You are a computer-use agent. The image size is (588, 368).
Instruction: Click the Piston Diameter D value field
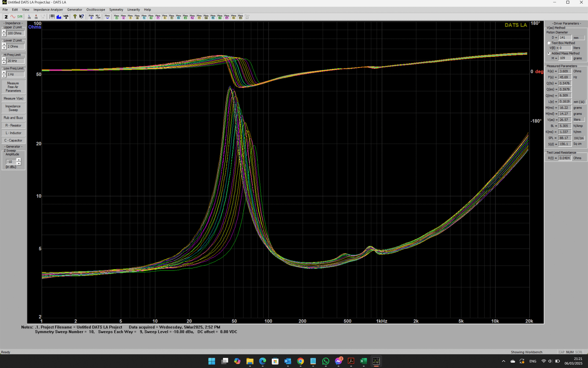[565, 38]
